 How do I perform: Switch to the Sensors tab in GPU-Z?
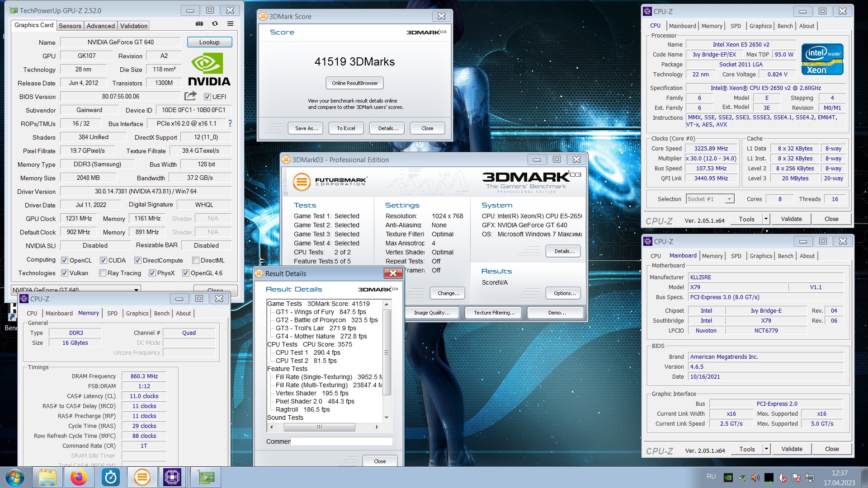(x=70, y=26)
